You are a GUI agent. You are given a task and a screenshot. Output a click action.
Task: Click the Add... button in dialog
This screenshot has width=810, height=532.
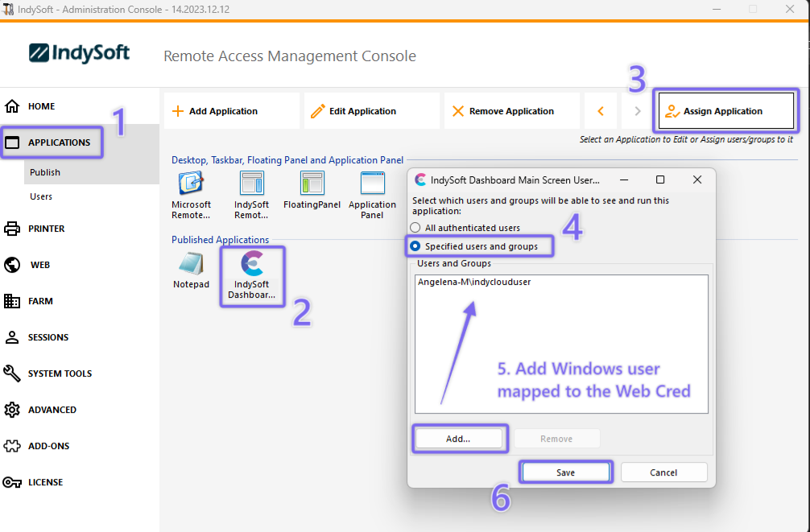458,439
